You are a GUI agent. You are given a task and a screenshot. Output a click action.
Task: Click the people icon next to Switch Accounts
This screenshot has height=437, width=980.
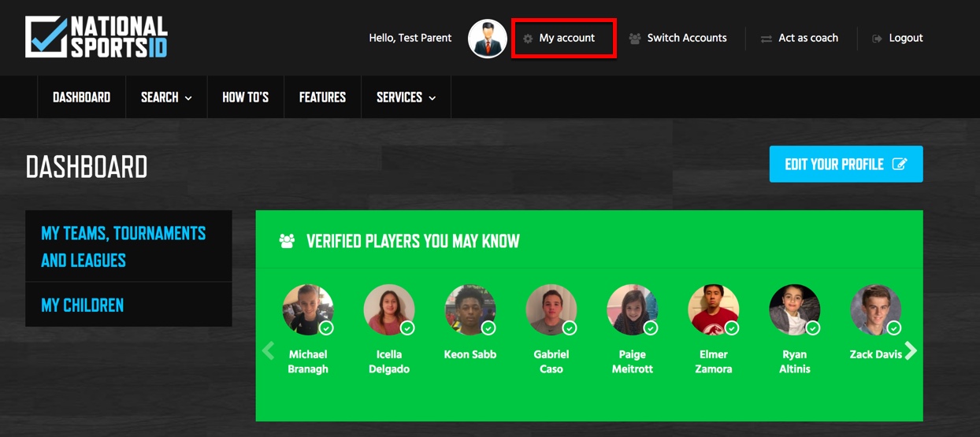click(635, 39)
